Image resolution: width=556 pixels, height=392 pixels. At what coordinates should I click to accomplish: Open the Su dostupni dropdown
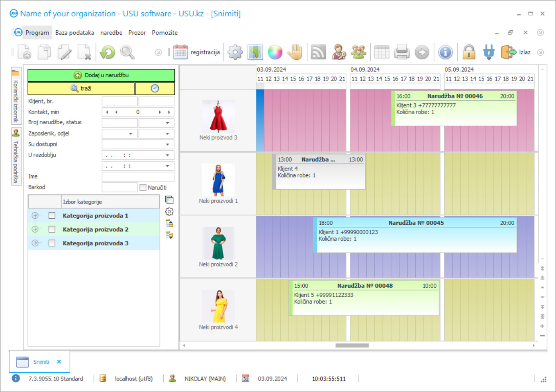167,144
